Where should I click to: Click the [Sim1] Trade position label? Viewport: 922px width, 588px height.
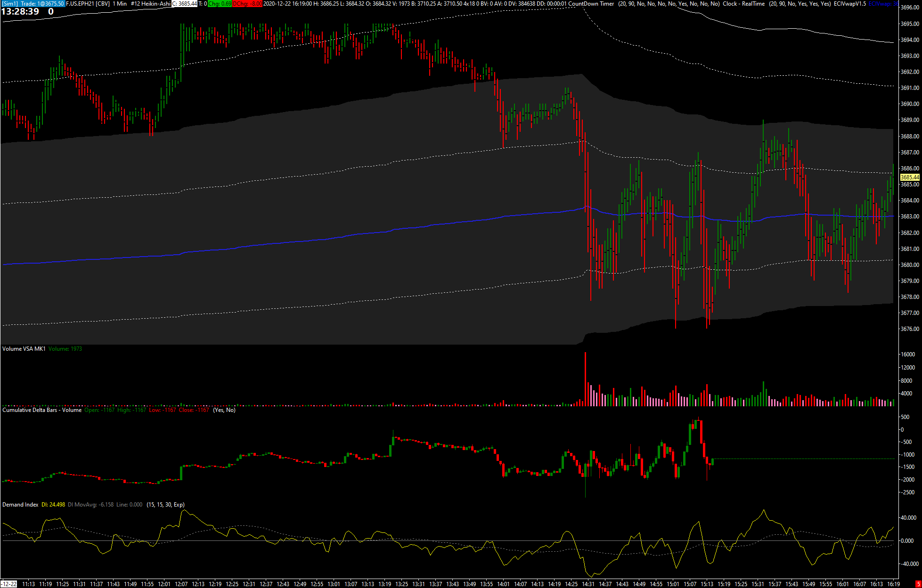(x=33, y=4)
